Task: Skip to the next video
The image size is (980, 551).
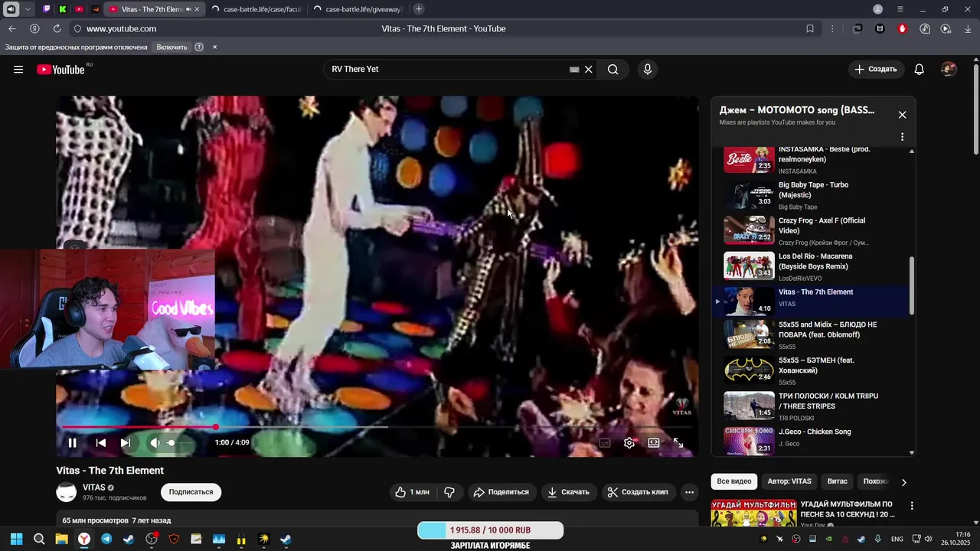Action: click(x=126, y=442)
